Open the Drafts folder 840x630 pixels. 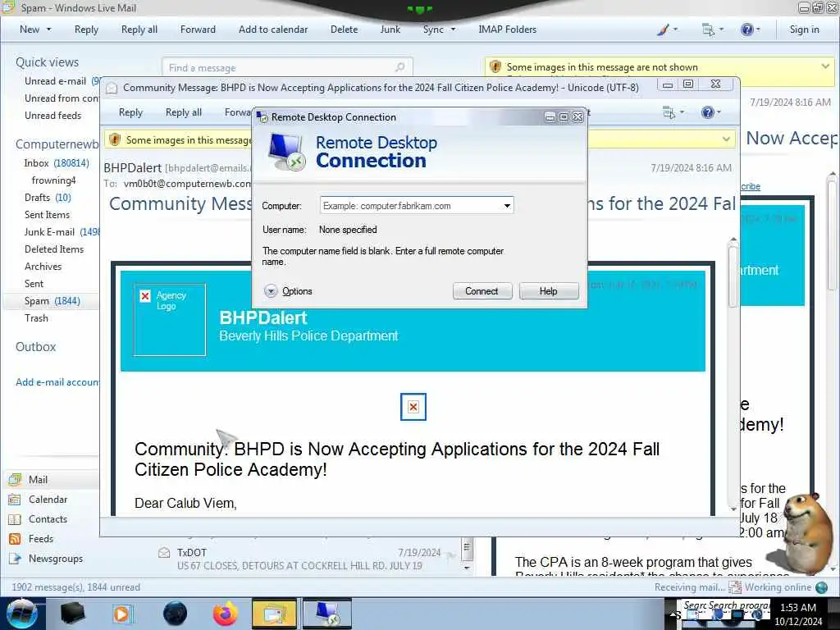(x=48, y=197)
